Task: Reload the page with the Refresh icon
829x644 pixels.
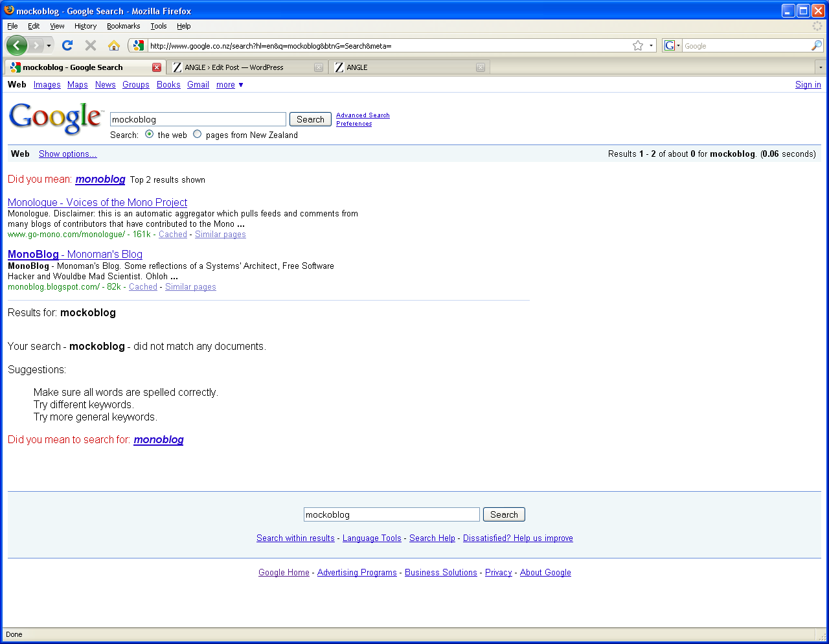Action: pyautogui.click(x=67, y=45)
